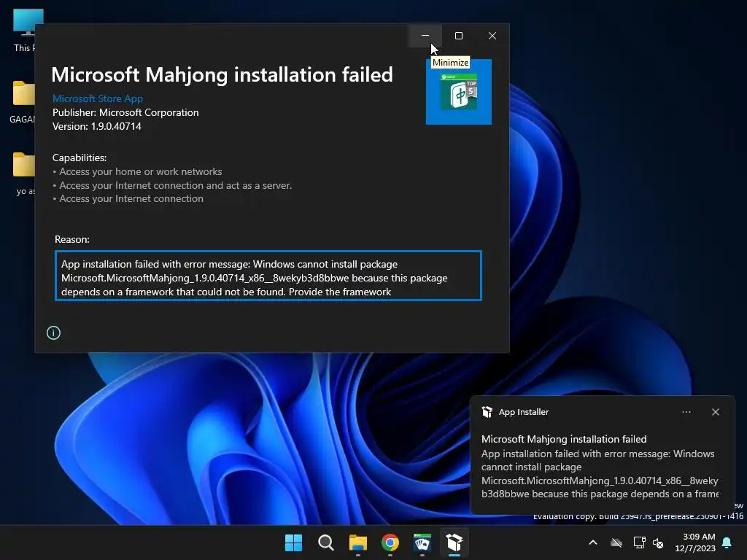Click the OneDrive cloud tray icon

coord(616,542)
